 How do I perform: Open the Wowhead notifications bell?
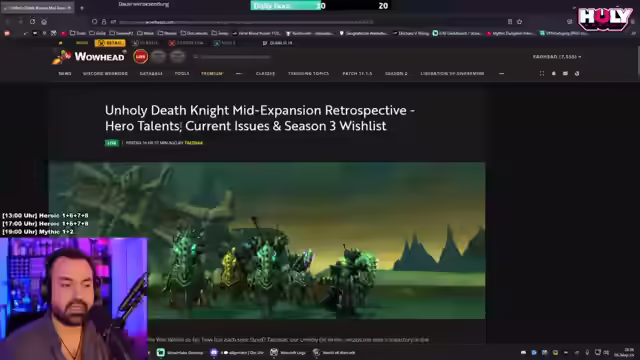(553, 73)
